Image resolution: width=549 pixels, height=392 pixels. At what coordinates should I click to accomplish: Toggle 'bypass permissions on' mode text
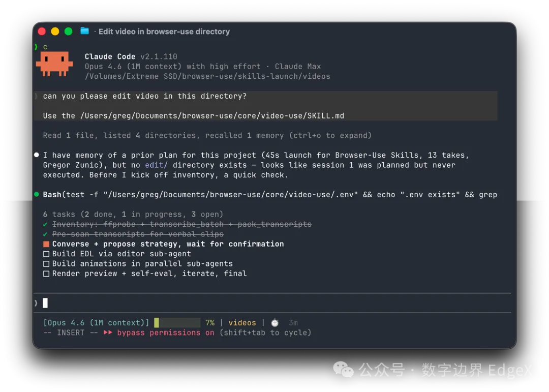(x=166, y=333)
